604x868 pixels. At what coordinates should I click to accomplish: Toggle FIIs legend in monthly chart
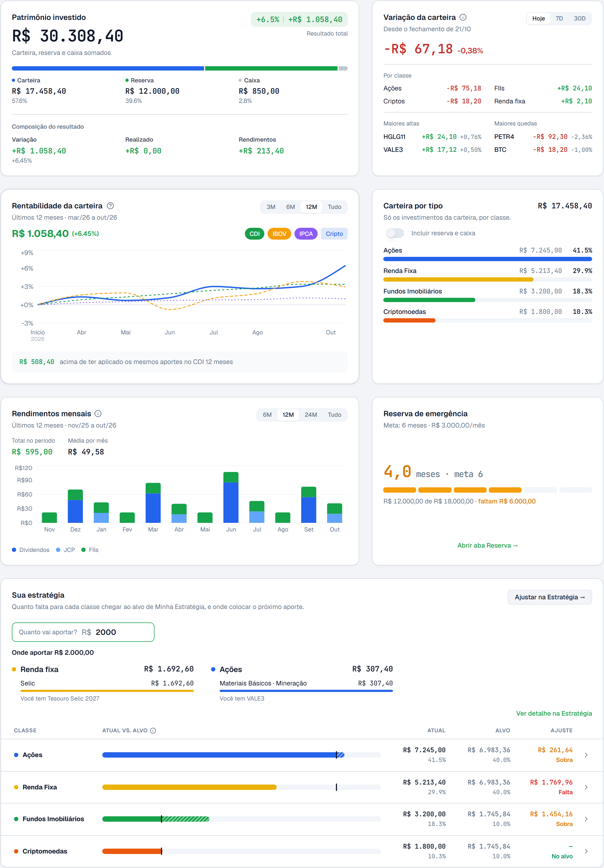pyautogui.click(x=90, y=550)
